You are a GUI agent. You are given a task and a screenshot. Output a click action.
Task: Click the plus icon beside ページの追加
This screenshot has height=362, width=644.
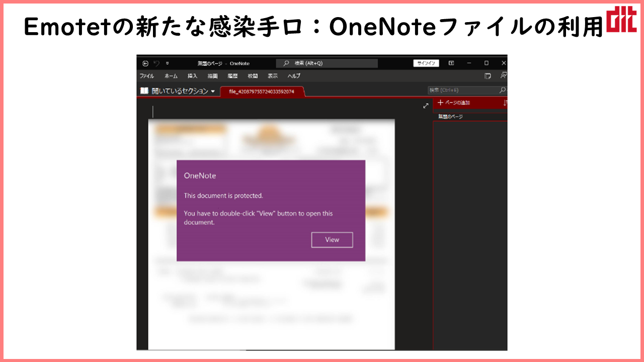(440, 103)
